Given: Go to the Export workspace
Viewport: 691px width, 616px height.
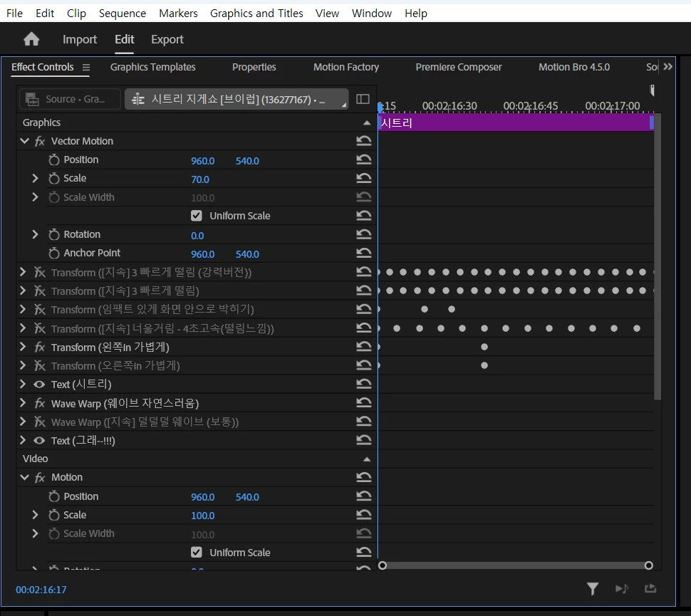Looking at the screenshot, I should pyautogui.click(x=167, y=40).
